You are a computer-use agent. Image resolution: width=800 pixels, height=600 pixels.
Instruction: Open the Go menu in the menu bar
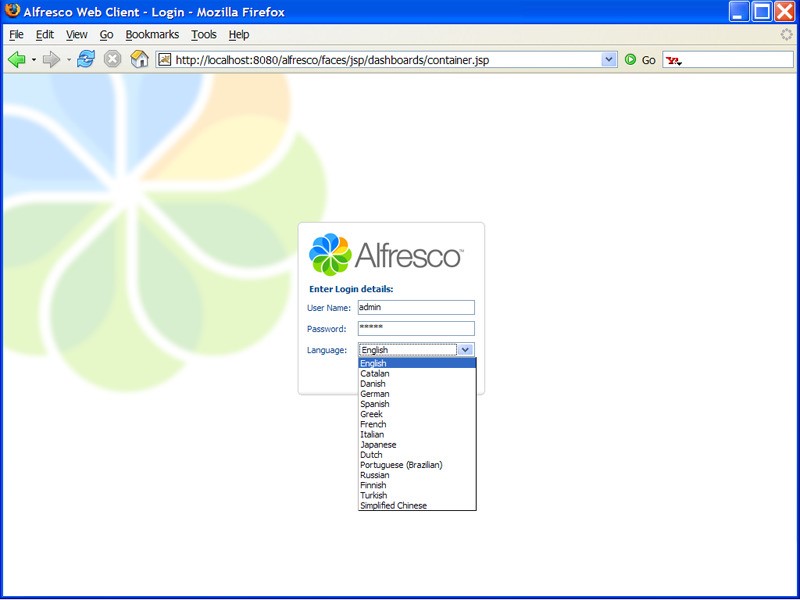click(x=107, y=33)
